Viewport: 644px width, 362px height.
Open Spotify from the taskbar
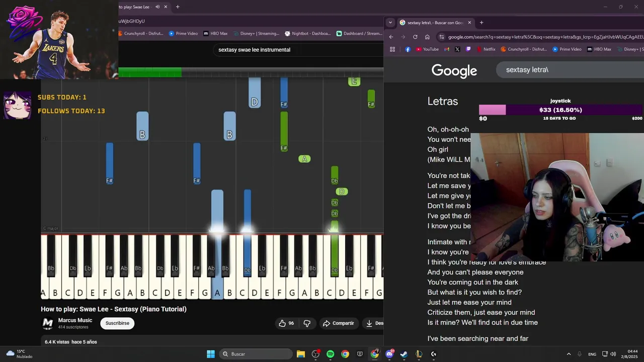click(x=330, y=354)
